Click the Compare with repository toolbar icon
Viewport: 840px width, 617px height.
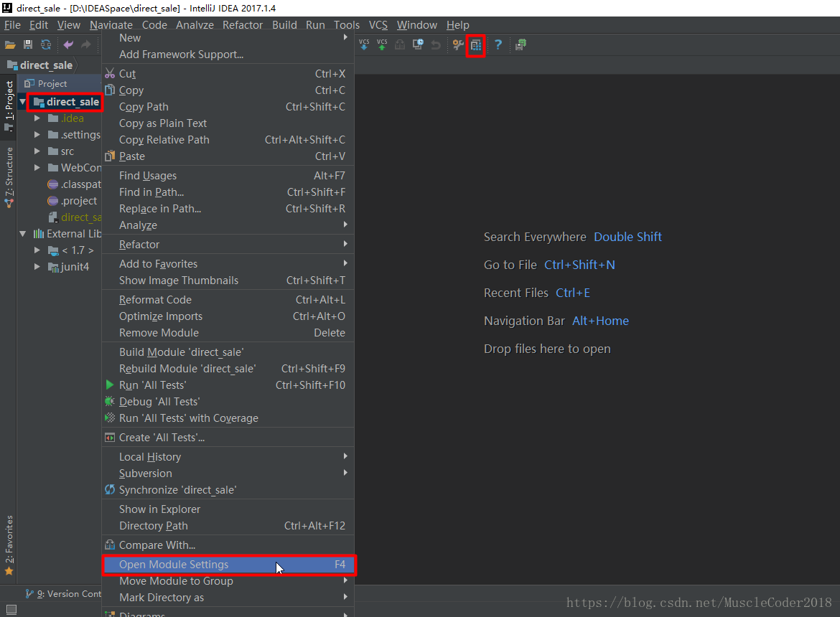click(400, 45)
